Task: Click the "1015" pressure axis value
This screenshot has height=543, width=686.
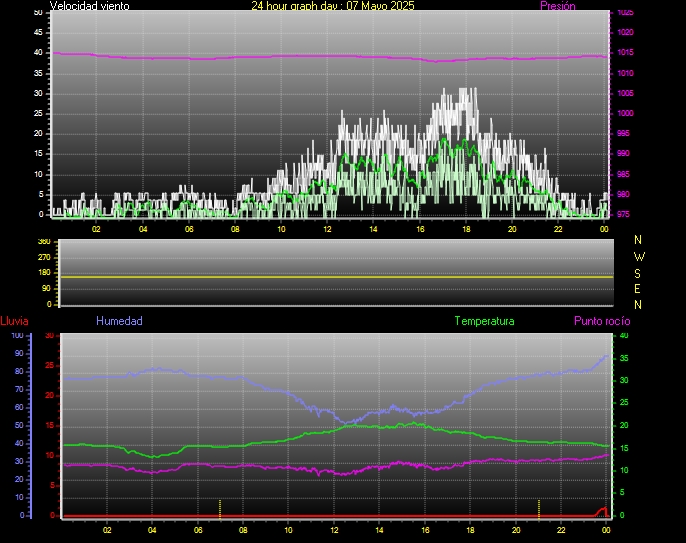Action: pos(625,53)
